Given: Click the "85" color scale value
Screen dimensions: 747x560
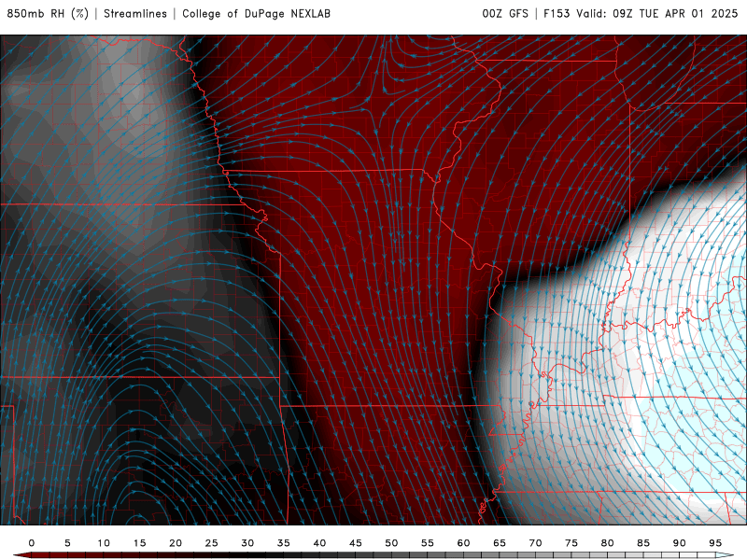Looking at the screenshot, I should 643,543.
